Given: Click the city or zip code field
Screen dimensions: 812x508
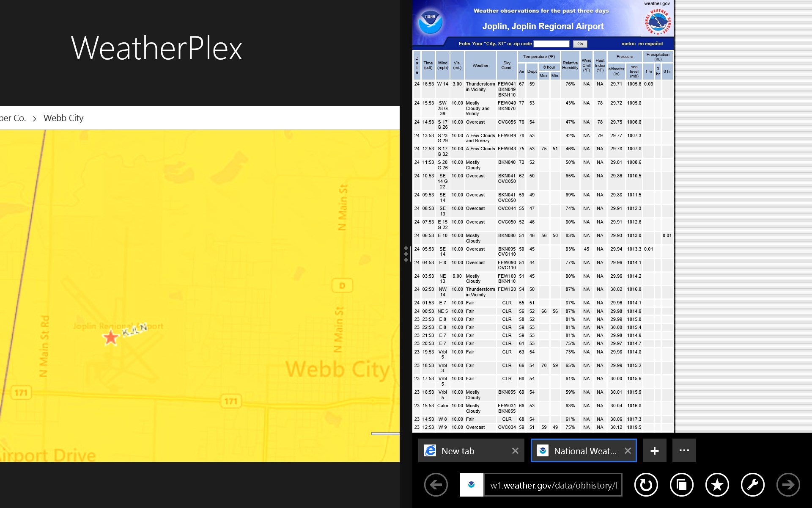Looking at the screenshot, I should pyautogui.click(x=551, y=44).
